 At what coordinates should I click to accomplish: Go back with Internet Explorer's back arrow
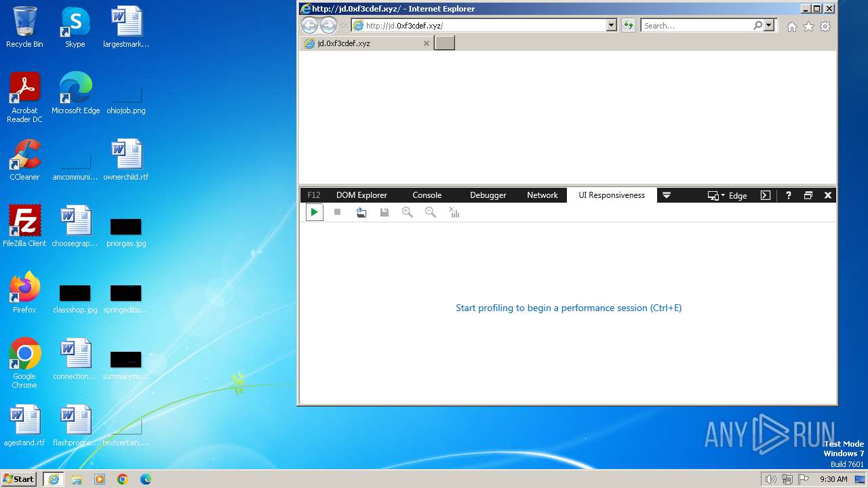point(309,26)
